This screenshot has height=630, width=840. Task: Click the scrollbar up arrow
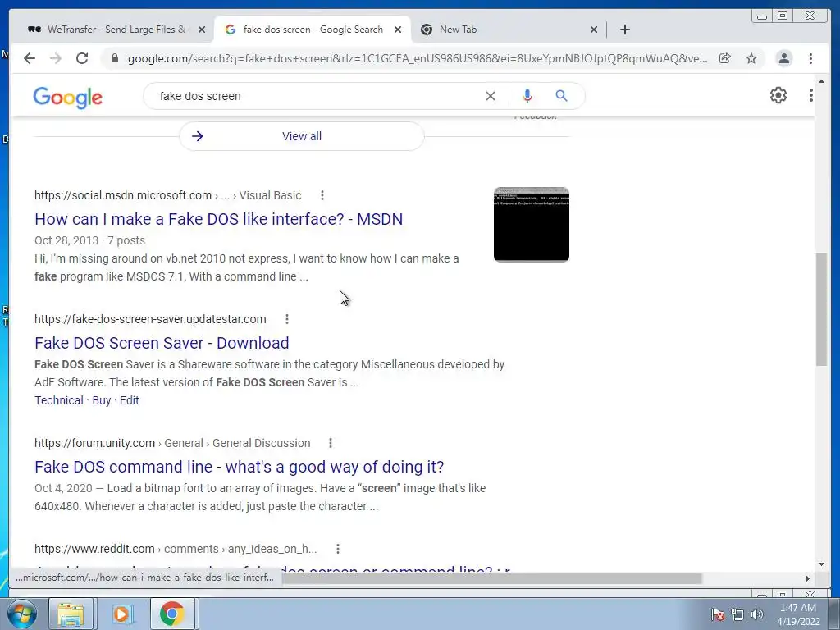tap(821, 81)
